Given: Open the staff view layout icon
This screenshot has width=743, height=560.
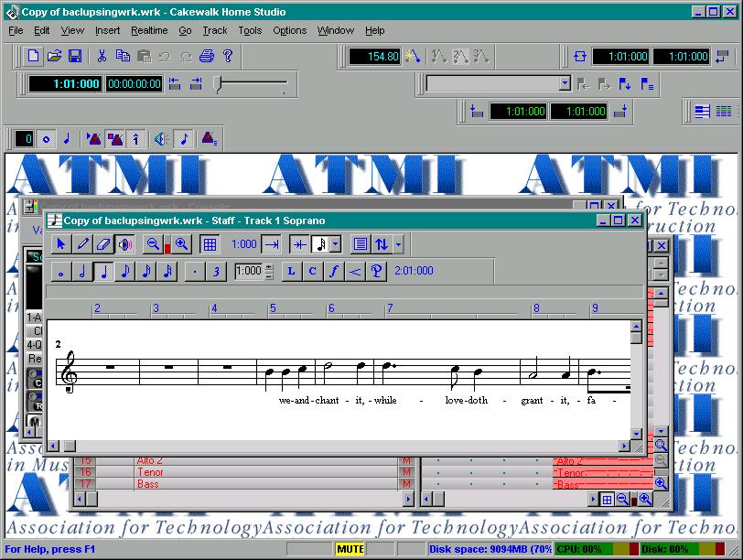Looking at the screenshot, I should (361, 244).
